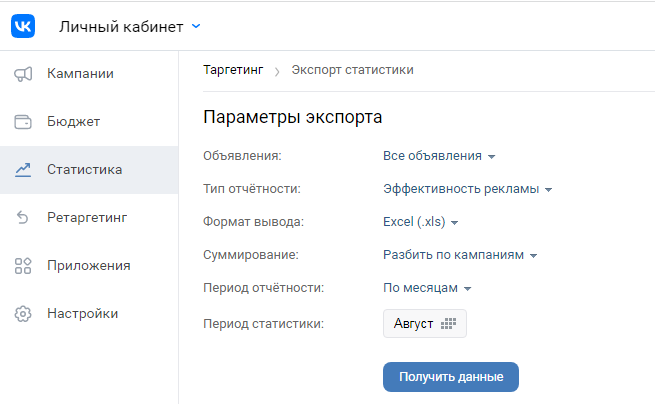Click the Applications grid icon

tap(23, 266)
